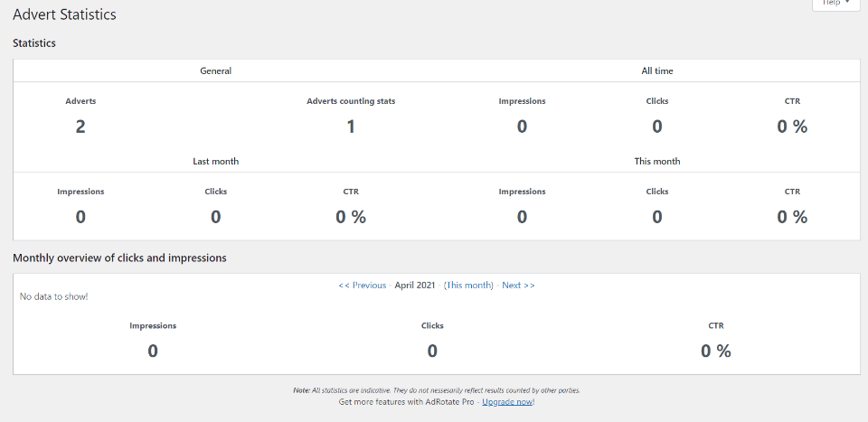Click the Adverts count value 2
The height and width of the screenshot is (422, 868).
point(80,127)
